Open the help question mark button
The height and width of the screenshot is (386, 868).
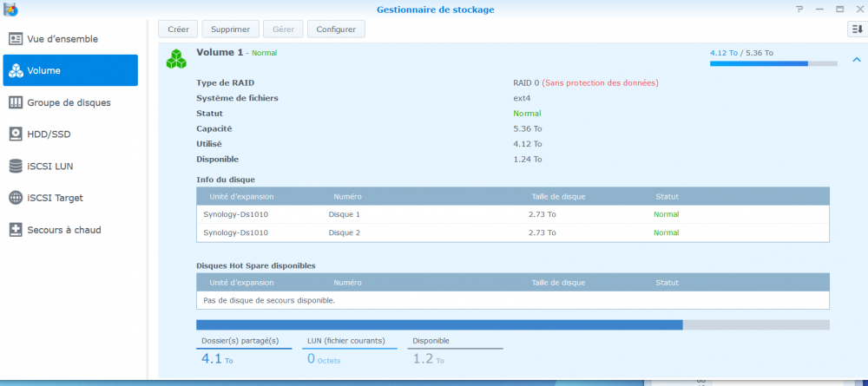coord(799,9)
